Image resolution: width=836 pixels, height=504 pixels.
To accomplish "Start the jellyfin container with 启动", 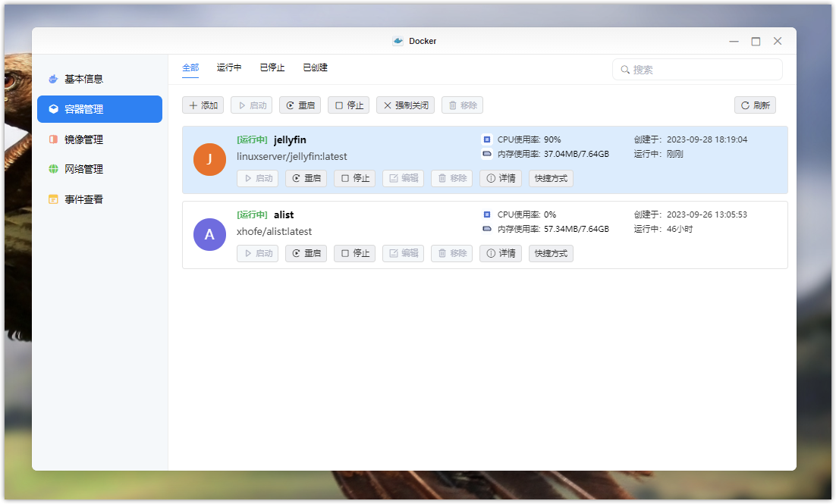I will click(x=257, y=178).
